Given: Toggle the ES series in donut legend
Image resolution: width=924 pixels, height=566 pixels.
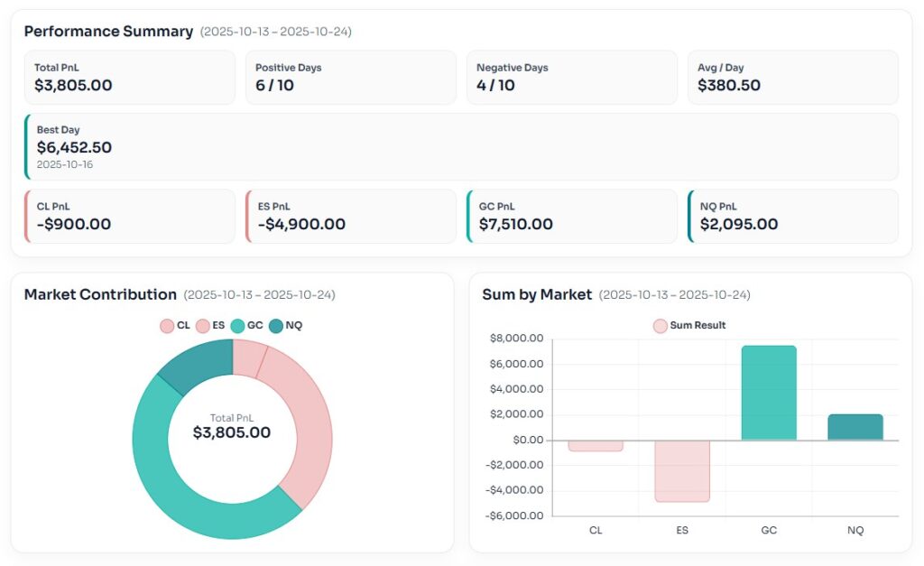Looking at the screenshot, I should [209, 326].
